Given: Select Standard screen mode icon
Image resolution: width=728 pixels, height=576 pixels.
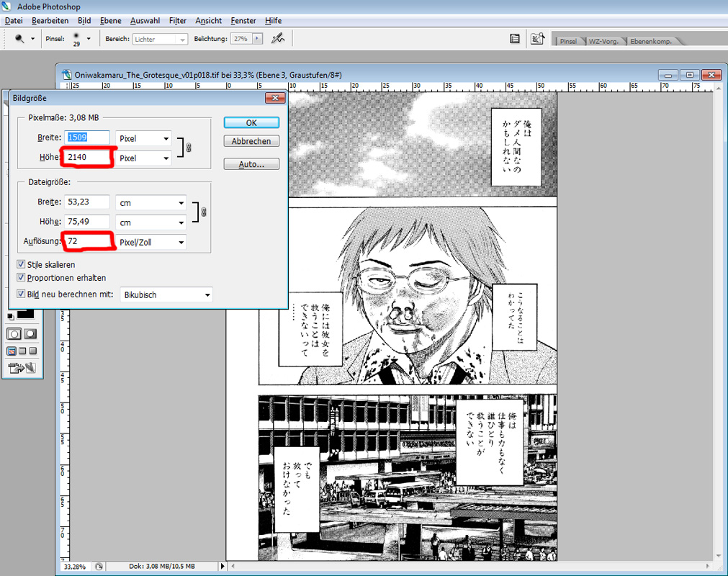Looking at the screenshot, I should (12, 351).
